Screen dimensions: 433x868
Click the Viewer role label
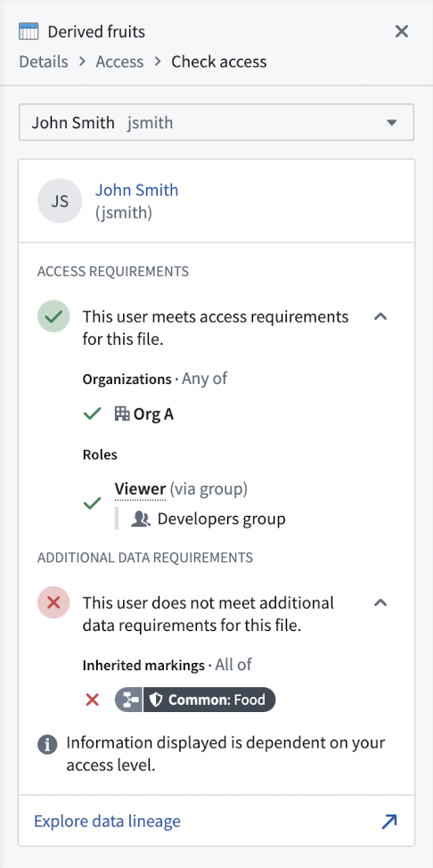pyautogui.click(x=140, y=489)
